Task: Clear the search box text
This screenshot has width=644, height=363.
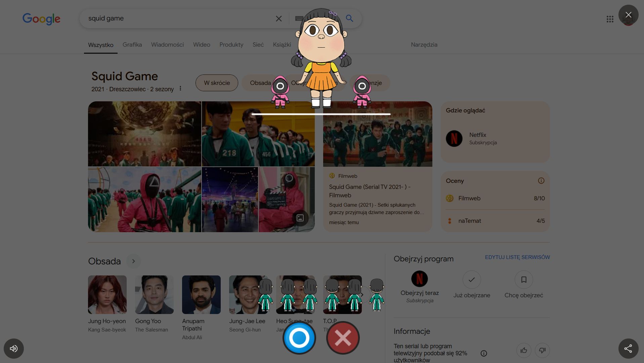Action: point(278,19)
